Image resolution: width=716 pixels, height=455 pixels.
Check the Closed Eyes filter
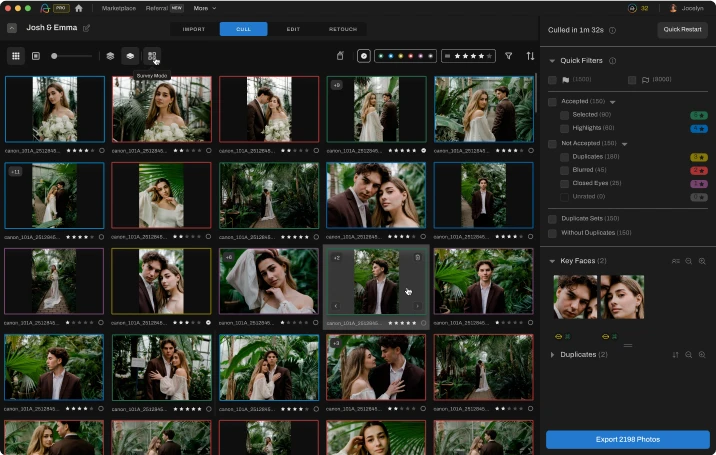point(565,183)
